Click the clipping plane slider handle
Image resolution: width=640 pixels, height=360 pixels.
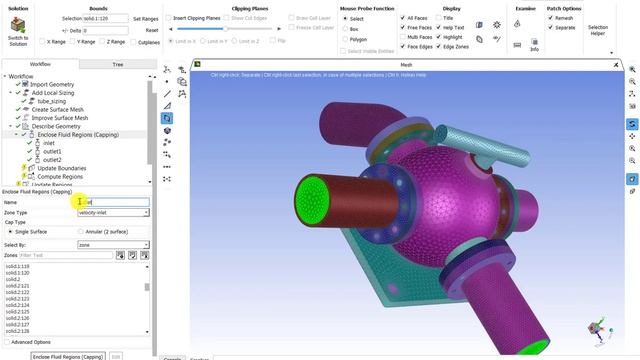pyautogui.click(x=225, y=29)
